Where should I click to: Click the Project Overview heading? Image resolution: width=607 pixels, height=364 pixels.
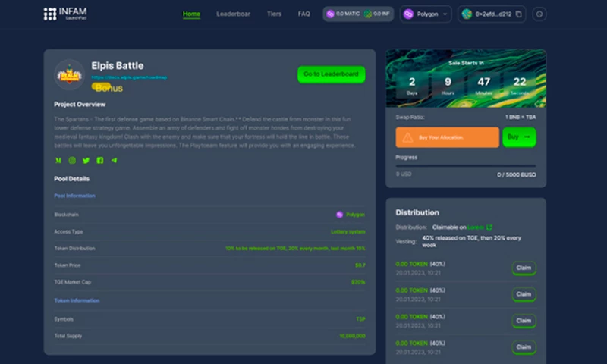80,105
